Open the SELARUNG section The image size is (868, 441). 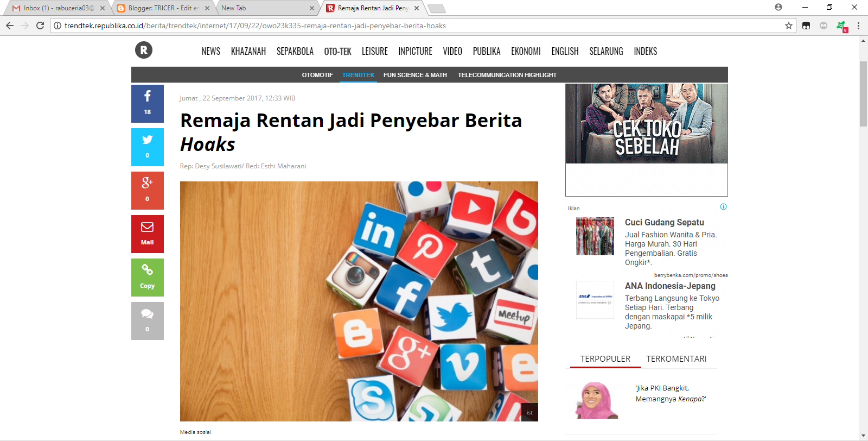pos(606,51)
